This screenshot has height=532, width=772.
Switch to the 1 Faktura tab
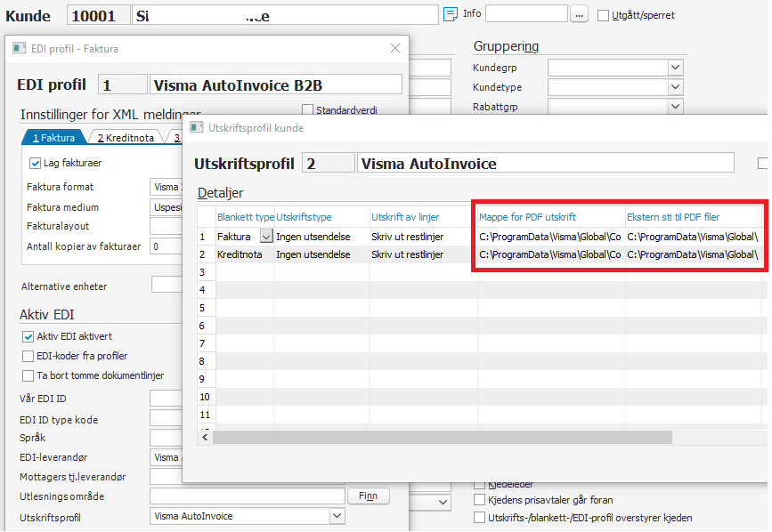[53, 138]
